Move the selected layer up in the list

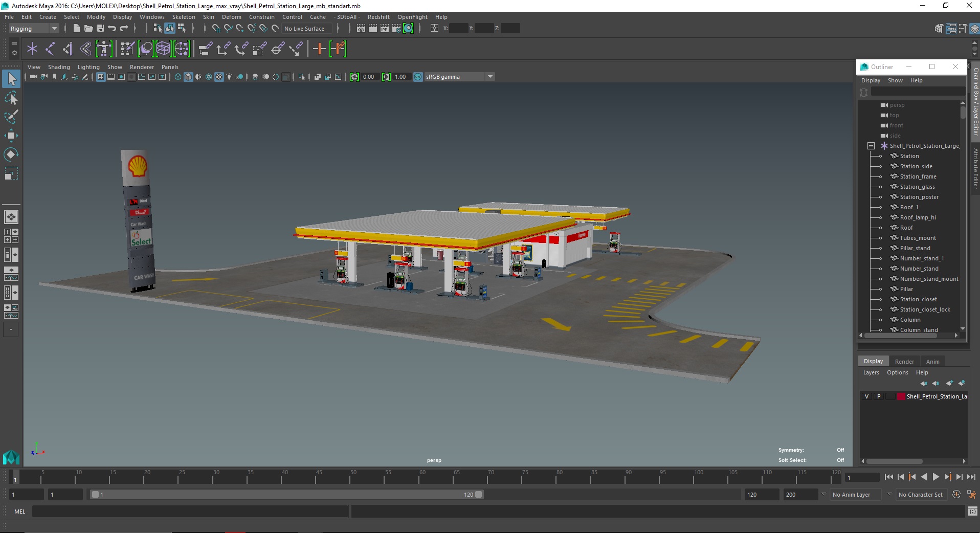pos(924,383)
